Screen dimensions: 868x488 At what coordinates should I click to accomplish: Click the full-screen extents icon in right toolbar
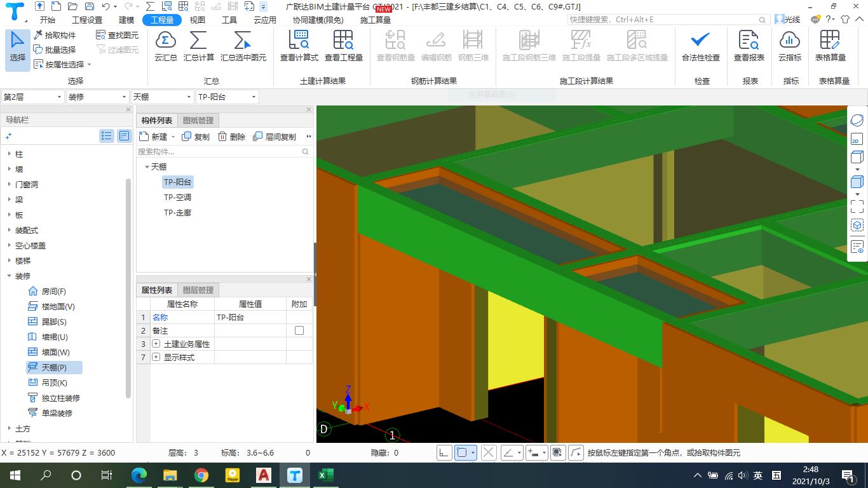(857, 207)
